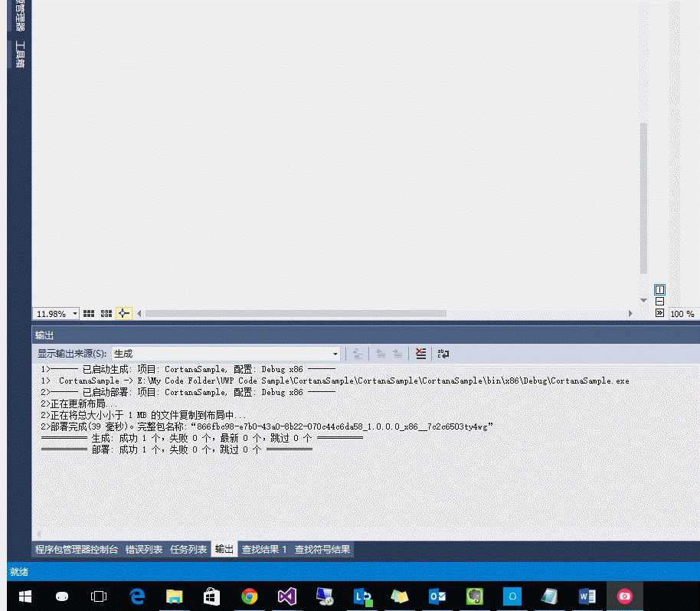The width and height of the screenshot is (700, 611).
Task: Open the Remote Desktop icon on the taskbar
Action: pyautogui.click(x=325, y=596)
